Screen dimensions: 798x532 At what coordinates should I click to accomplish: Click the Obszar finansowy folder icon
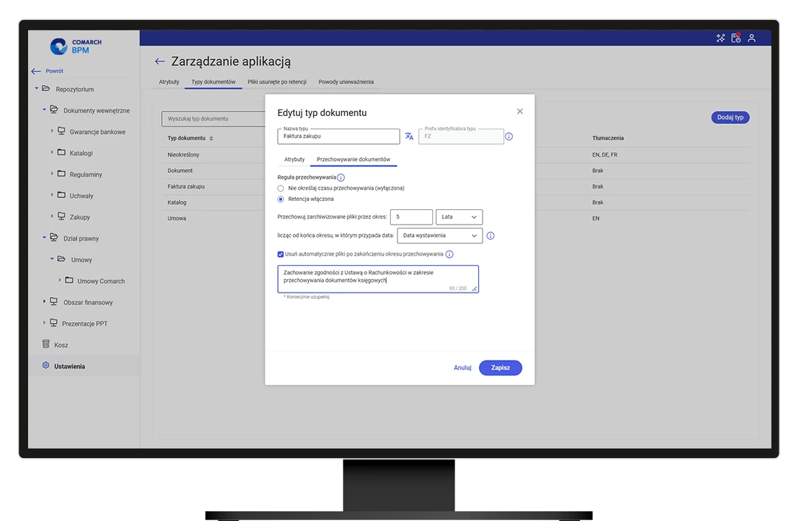click(x=53, y=301)
